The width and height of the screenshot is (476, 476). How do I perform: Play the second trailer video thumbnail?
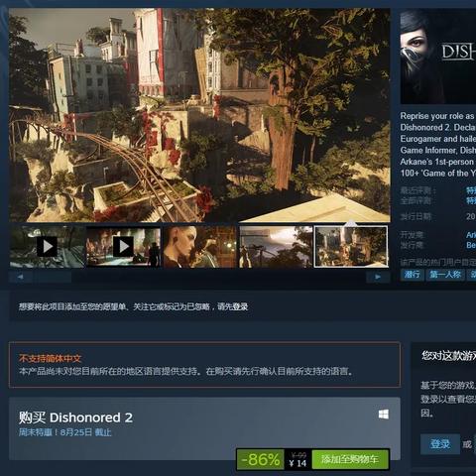[x=123, y=247]
